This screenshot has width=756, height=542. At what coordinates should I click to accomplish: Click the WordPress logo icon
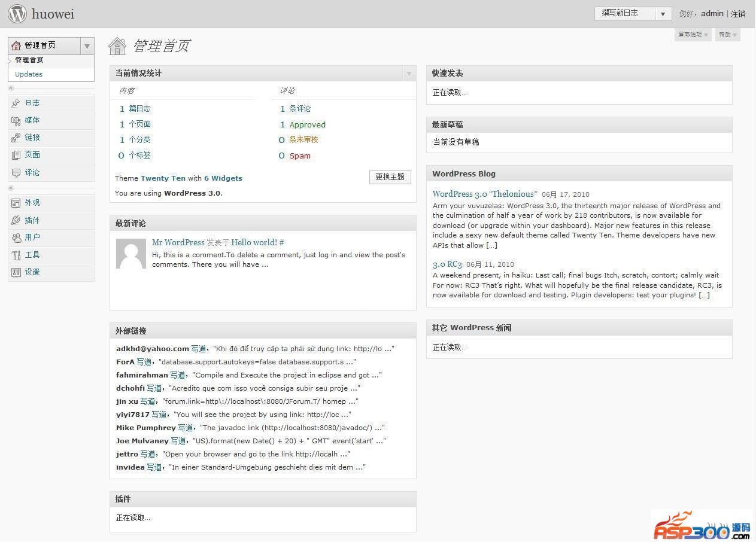coord(17,13)
